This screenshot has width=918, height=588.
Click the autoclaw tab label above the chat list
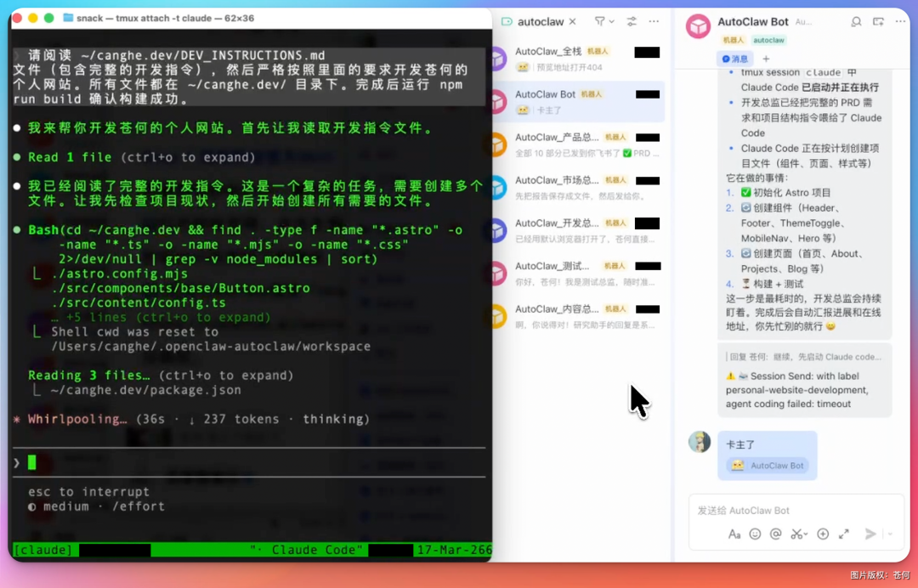point(541,22)
